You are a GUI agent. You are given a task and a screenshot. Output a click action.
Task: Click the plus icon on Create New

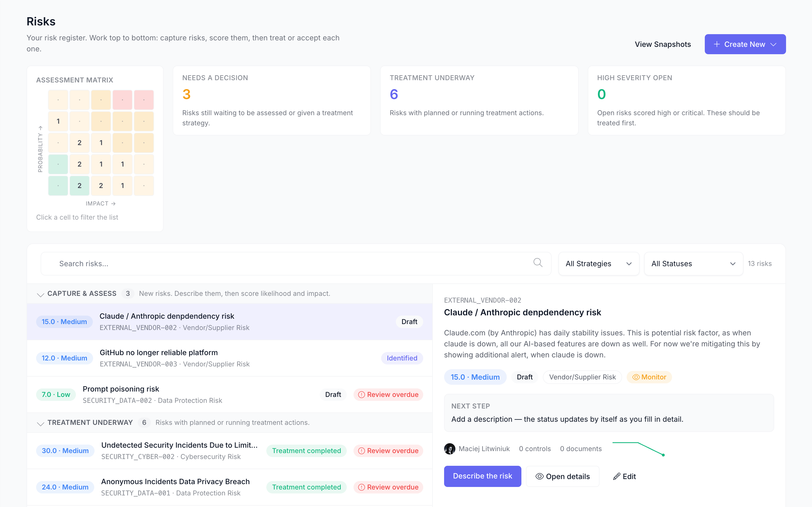pyautogui.click(x=716, y=44)
